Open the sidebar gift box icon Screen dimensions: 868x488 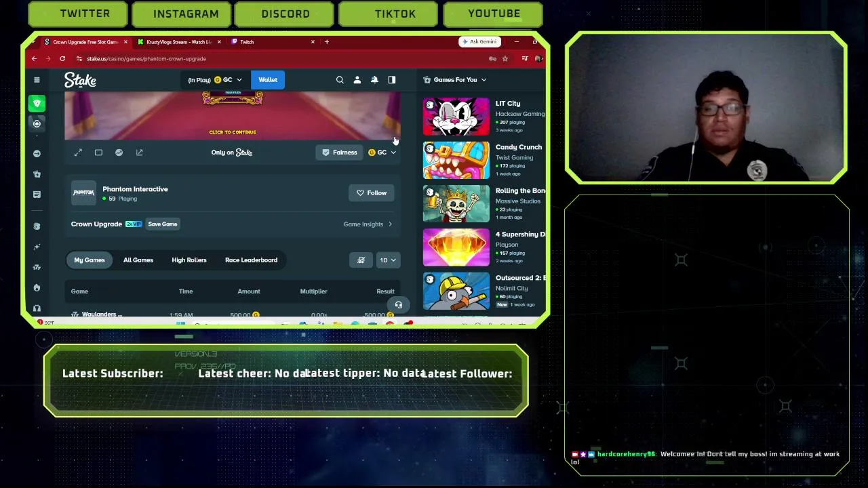[x=37, y=174]
